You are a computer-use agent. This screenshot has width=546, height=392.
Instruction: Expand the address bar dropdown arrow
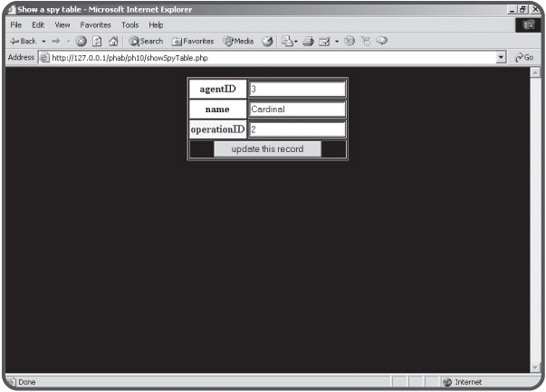[x=502, y=57]
